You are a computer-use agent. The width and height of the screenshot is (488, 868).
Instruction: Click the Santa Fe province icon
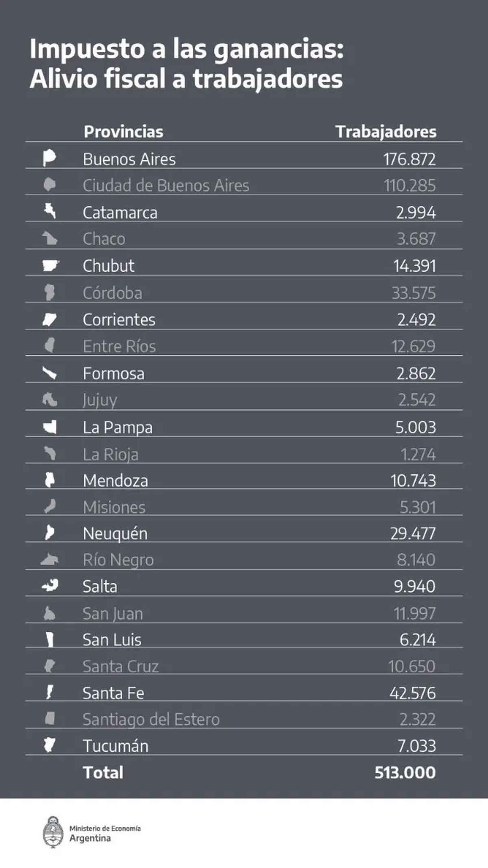coord(50,692)
